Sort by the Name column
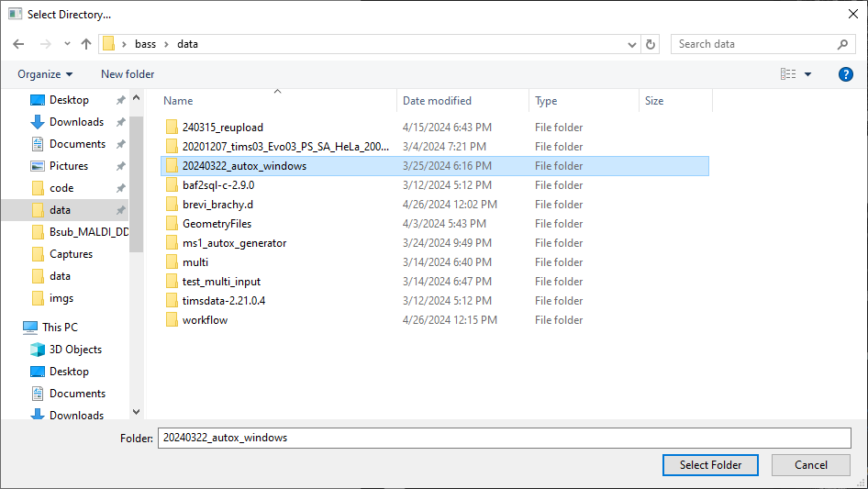The image size is (868, 489). [178, 101]
